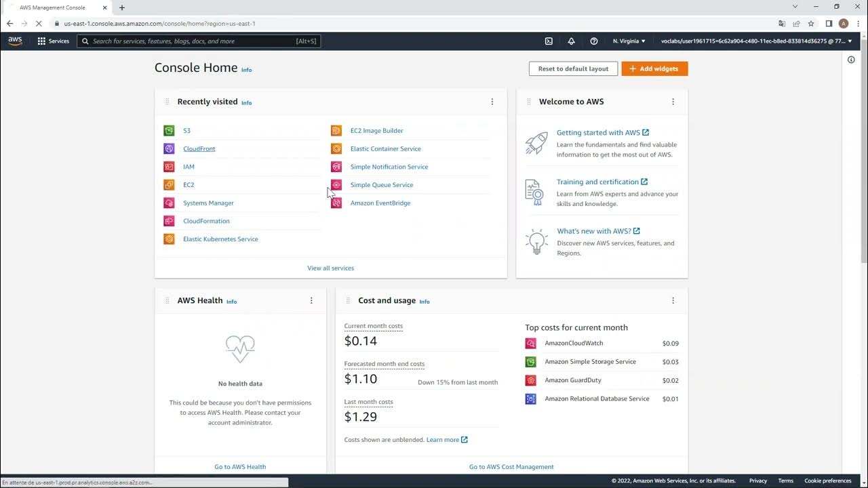Click the Elastic Container Service icon
868x488 pixels.
(x=336, y=148)
